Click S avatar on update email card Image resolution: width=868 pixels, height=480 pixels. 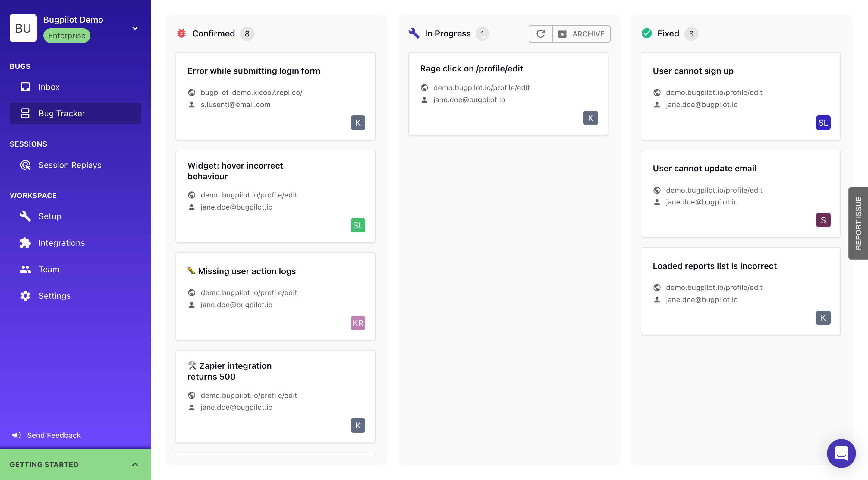tap(823, 220)
